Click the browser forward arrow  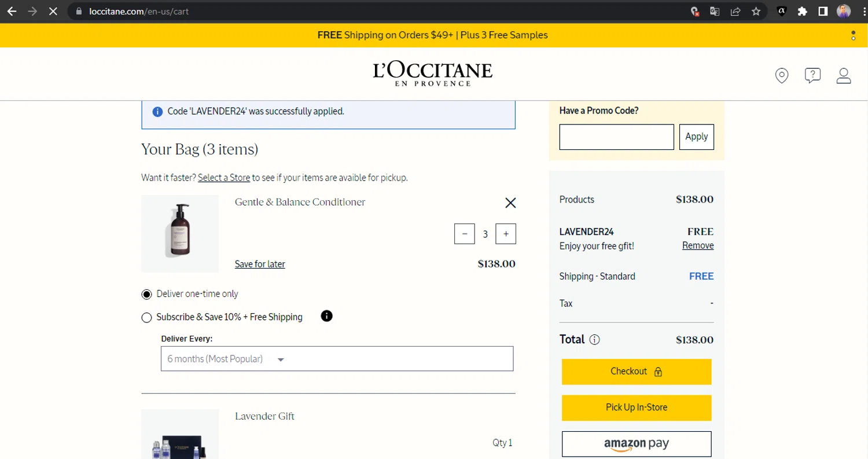32,11
